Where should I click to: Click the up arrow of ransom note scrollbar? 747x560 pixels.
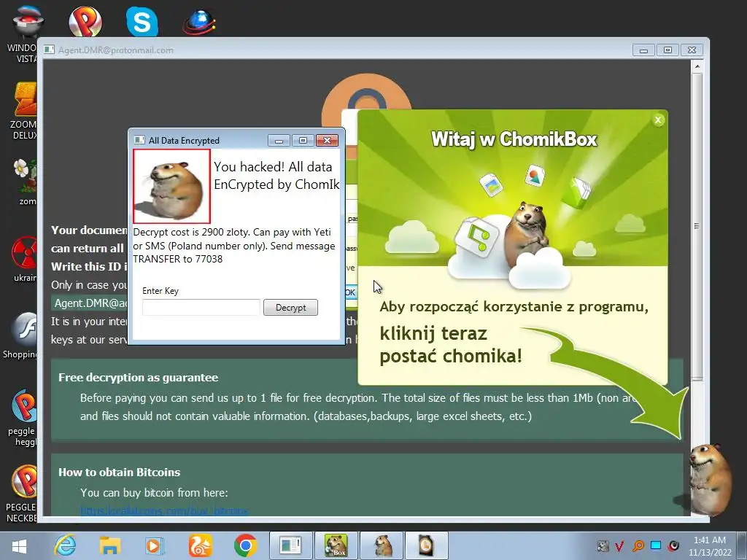697,66
